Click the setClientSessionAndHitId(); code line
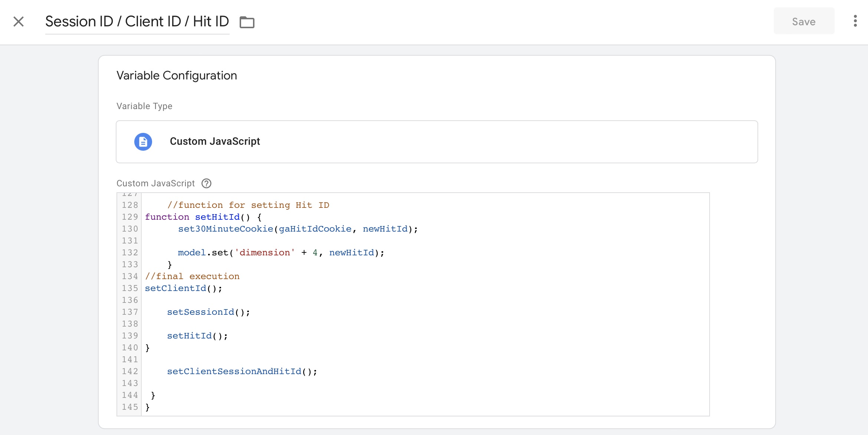This screenshot has width=868, height=435. pyautogui.click(x=242, y=372)
